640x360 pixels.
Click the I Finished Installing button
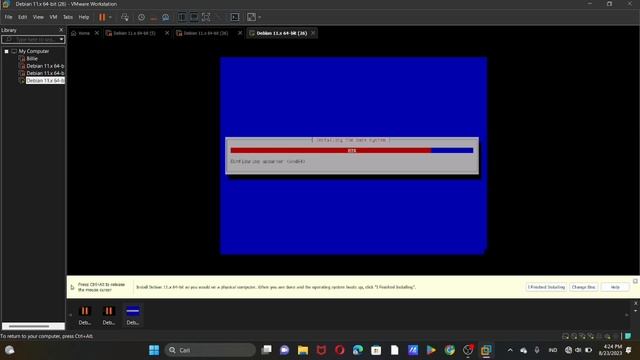click(x=546, y=287)
